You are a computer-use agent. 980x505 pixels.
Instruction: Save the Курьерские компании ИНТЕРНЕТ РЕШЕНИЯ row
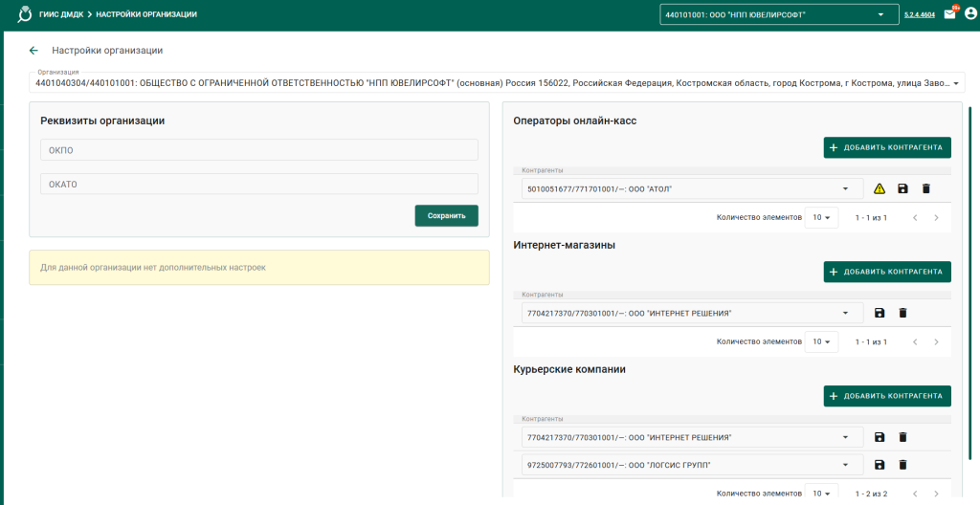880,437
